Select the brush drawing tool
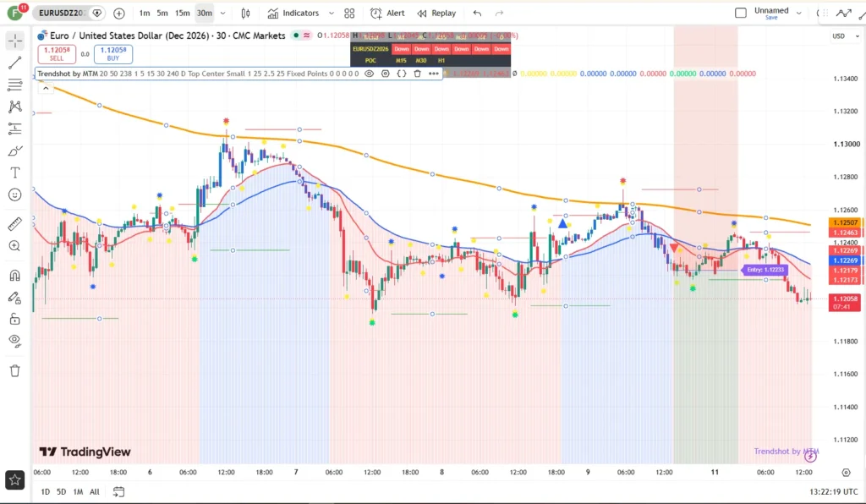 [x=15, y=151]
